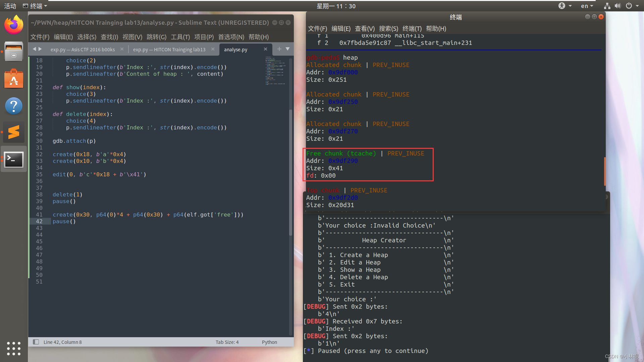This screenshot has height=362, width=644.
Task: Select the Sublime Text icon in the dock
Action: click(x=13, y=132)
